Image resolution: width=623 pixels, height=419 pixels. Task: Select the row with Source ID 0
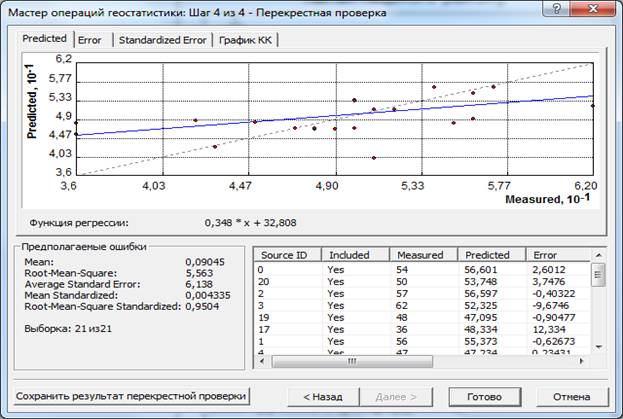422,270
